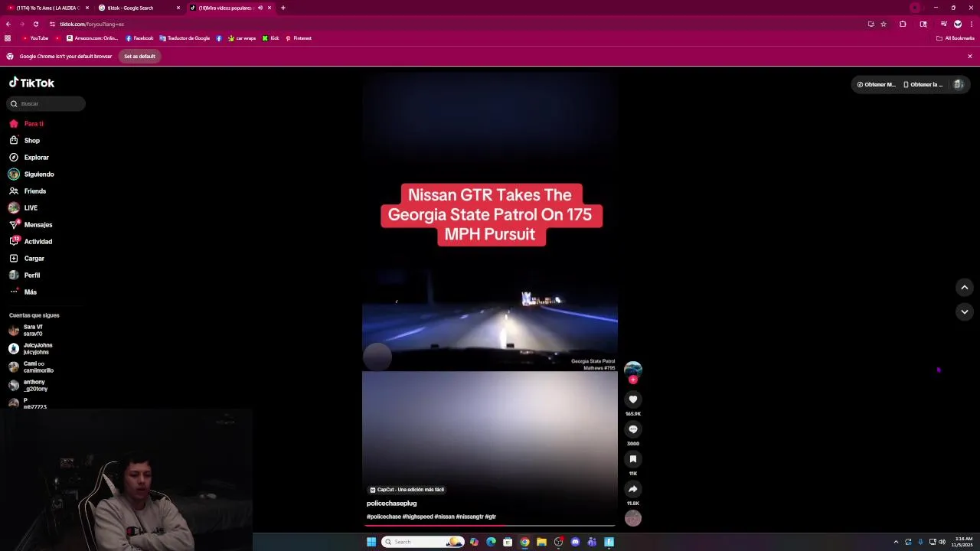Show hidden system tray icons

click(896, 542)
